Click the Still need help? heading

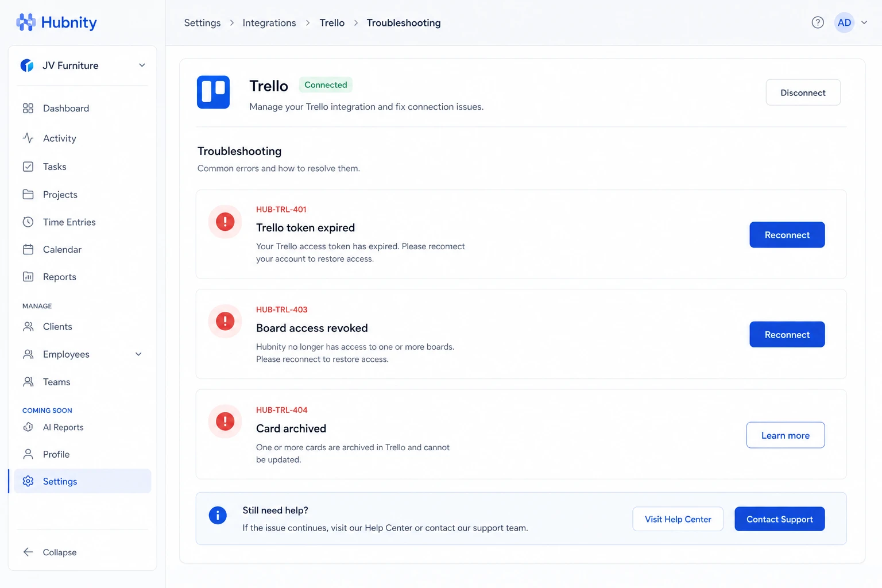275,510
